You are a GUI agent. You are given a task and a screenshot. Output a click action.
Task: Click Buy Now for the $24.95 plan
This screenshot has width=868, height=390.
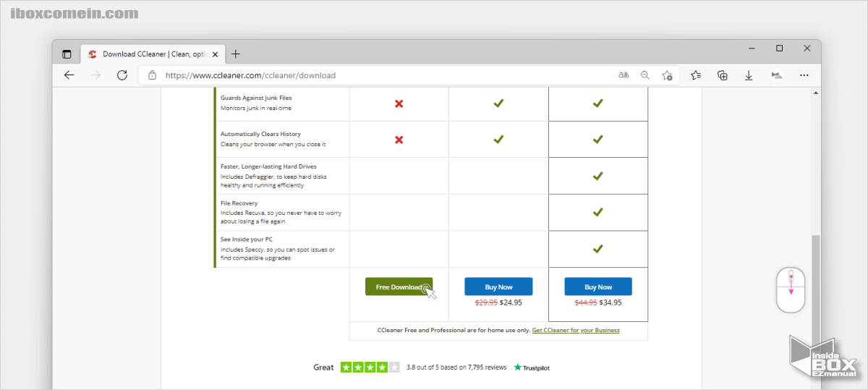click(x=498, y=287)
